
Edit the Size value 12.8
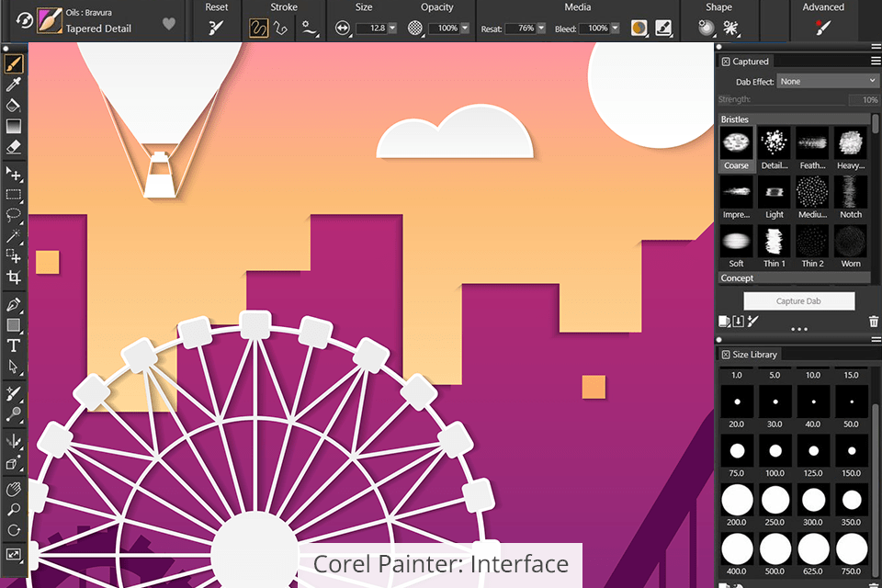pyautogui.click(x=372, y=28)
